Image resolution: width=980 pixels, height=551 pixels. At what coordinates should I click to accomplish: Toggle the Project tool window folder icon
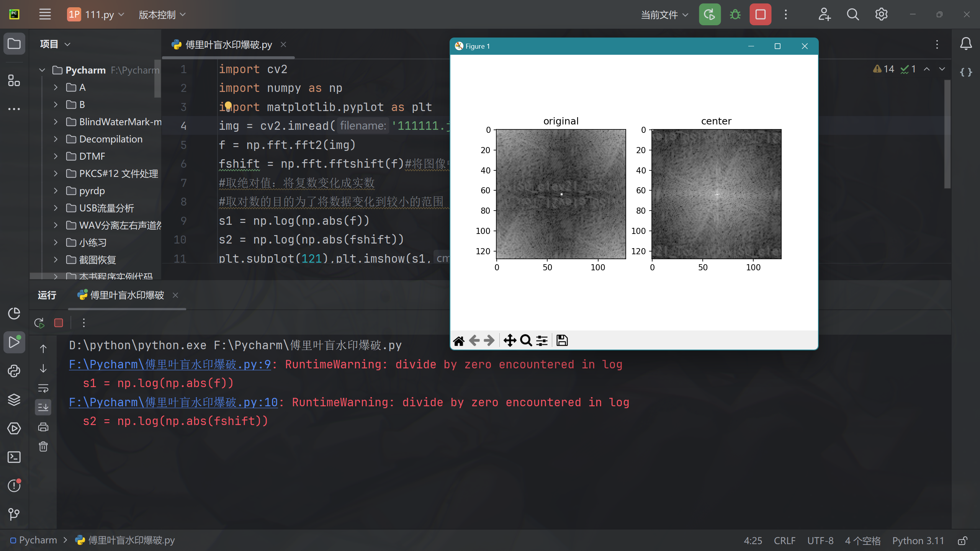click(14, 44)
